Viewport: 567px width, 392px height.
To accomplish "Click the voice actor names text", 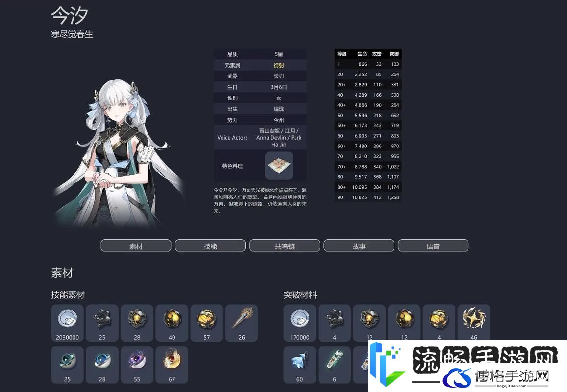I will (279, 137).
